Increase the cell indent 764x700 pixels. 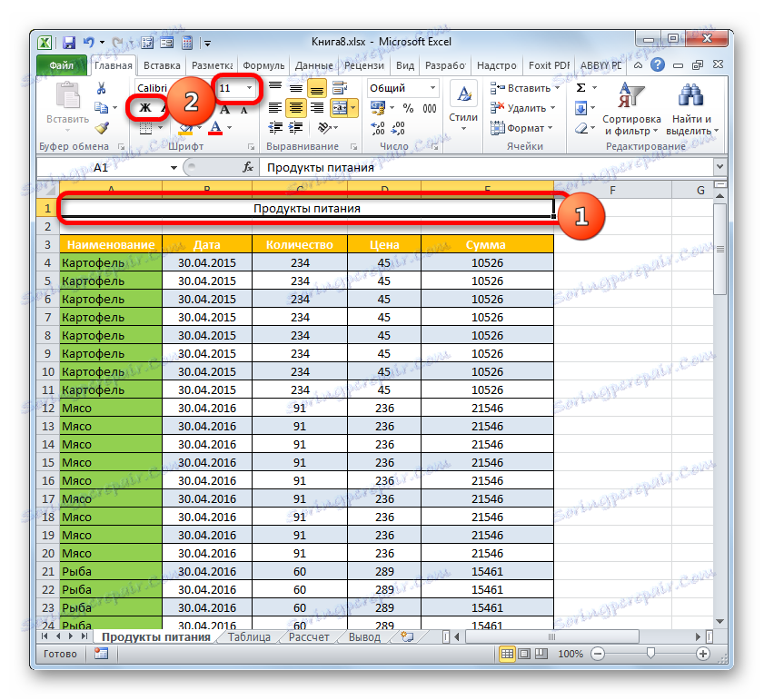click(x=296, y=128)
